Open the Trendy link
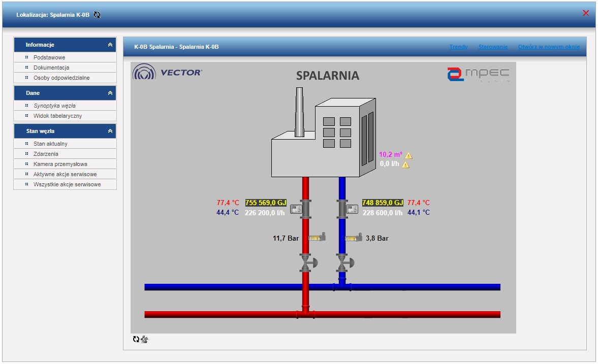This screenshot has width=598, height=364. coord(458,47)
